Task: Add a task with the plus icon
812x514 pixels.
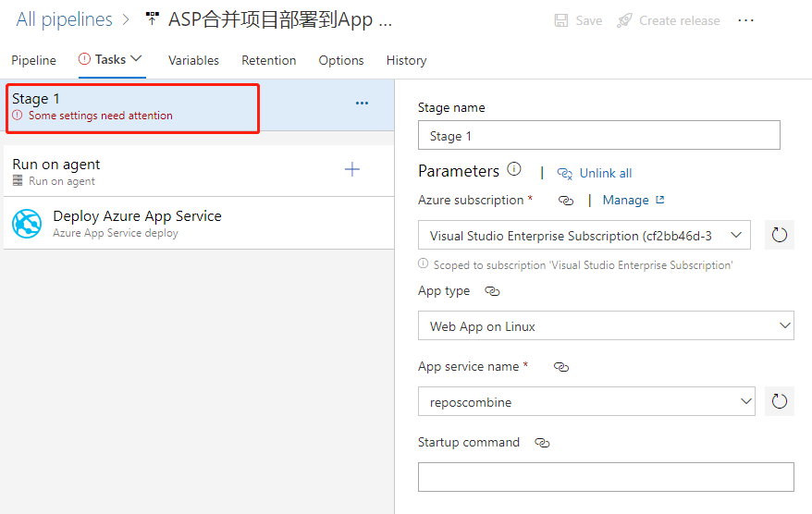Action: [x=352, y=169]
